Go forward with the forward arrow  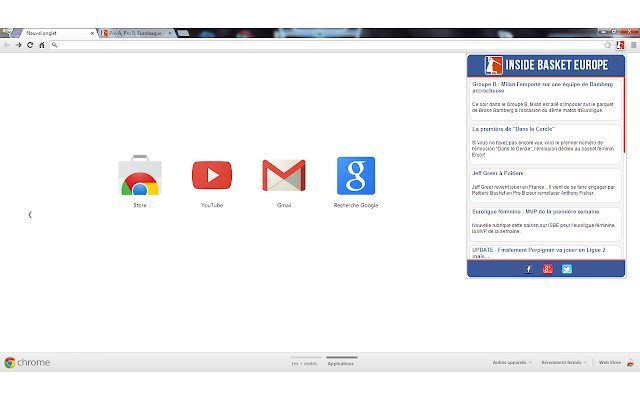pos(18,45)
